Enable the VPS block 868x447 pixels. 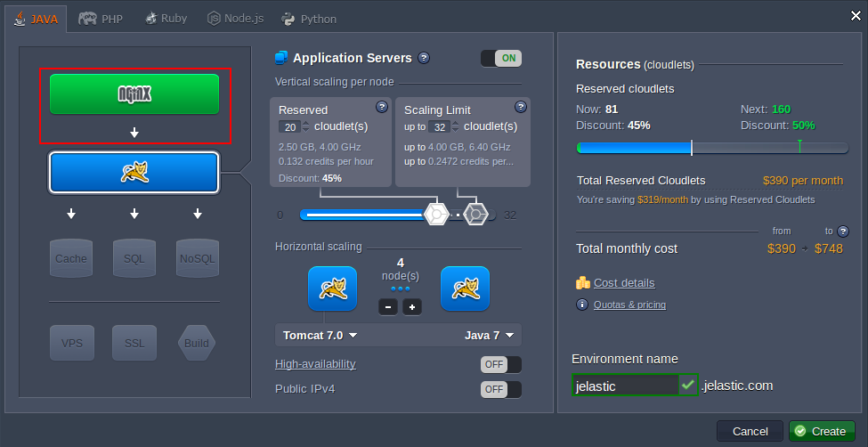[x=72, y=343]
